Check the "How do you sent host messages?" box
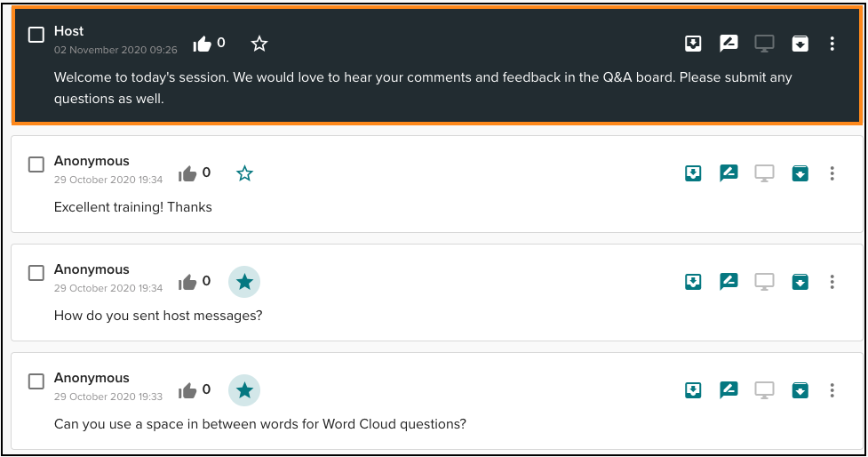Viewport: 868px width, 457px height. 36,273
